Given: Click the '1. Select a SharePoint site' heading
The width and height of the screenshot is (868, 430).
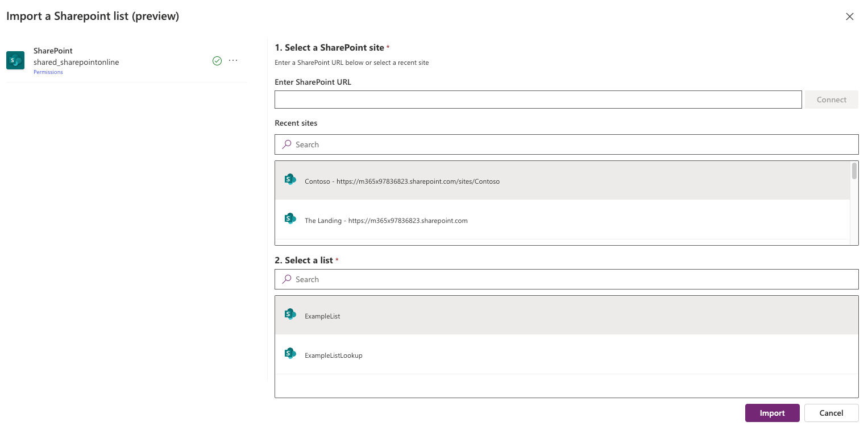Looking at the screenshot, I should (x=329, y=48).
